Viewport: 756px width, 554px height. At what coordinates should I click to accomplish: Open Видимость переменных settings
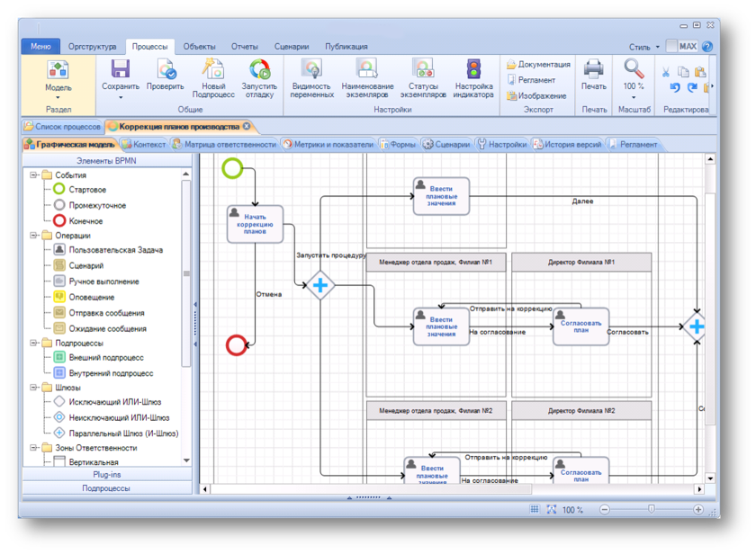[x=311, y=70]
